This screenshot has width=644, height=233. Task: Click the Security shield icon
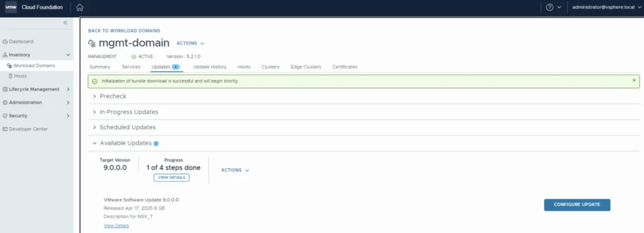5,116
